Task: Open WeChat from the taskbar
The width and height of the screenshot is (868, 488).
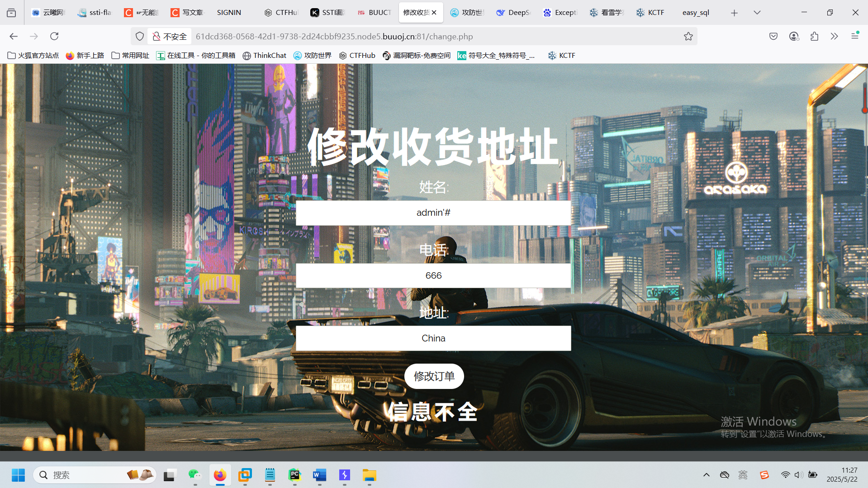Action: click(194, 475)
